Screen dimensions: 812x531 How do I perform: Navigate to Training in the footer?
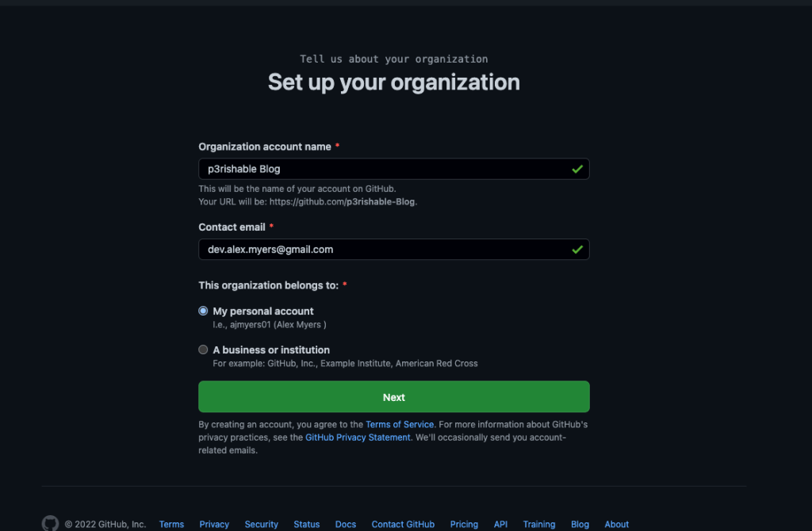(x=539, y=525)
